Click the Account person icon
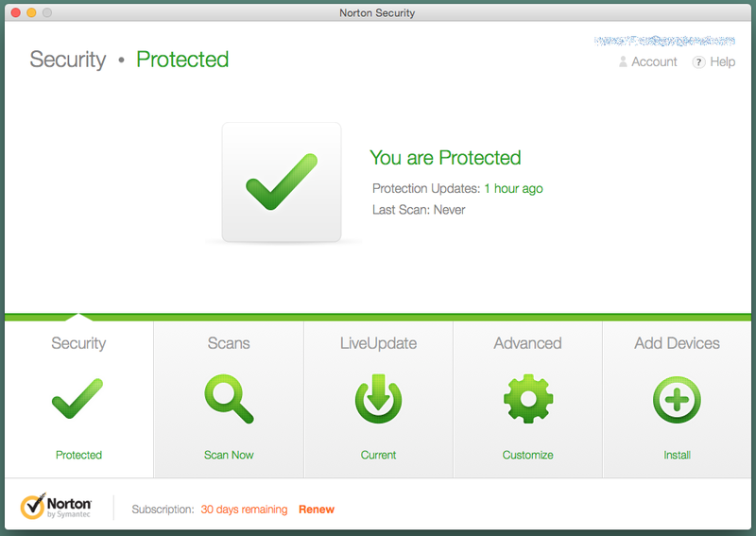Image resolution: width=756 pixels, height=536 pixels. [623, 61]
